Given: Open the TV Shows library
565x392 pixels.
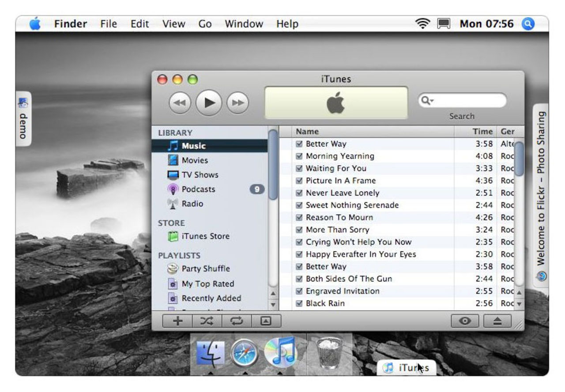Looking at the screenshot, I should (x=200, y=174).
